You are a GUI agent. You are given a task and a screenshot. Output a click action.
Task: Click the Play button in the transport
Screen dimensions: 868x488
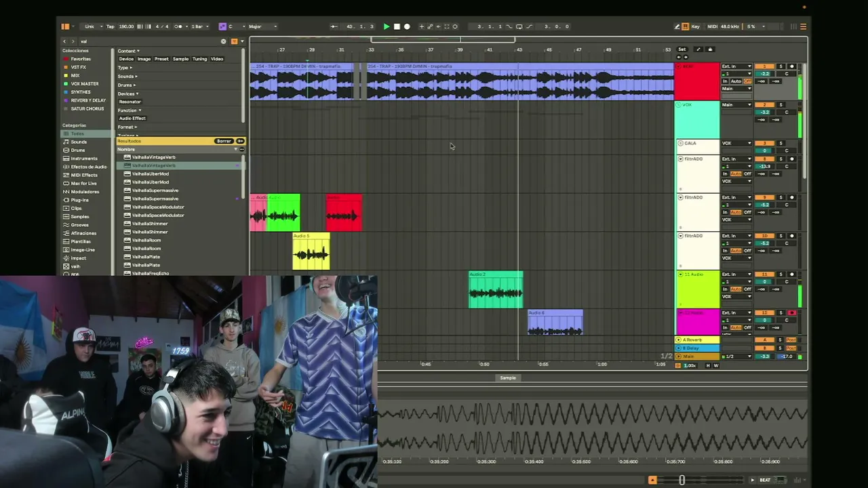click(x=387, y=26)
